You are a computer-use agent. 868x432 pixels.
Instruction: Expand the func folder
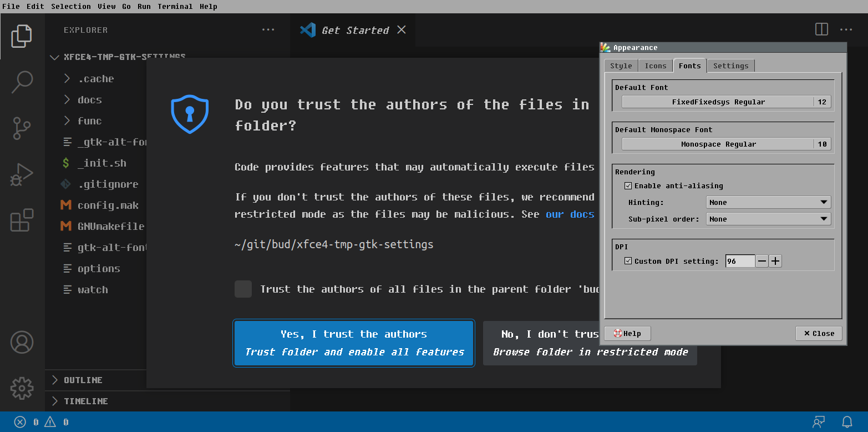click(x=67, y=120)
